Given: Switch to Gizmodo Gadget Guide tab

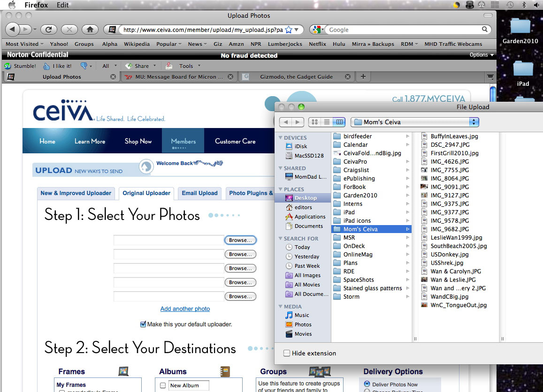Looking at the screenshot, I should click(296, 77).
